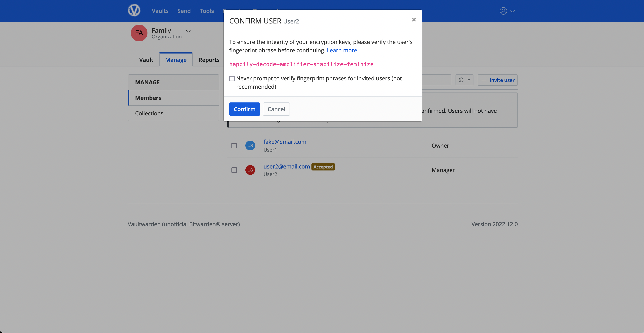Click the Vaultwarden logo icon
The height and width of the screenshot is (333, 644).
click(134, 11)
